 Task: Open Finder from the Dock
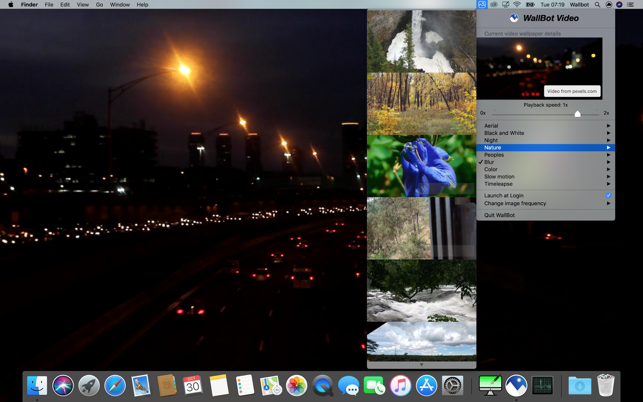(37, 386)
